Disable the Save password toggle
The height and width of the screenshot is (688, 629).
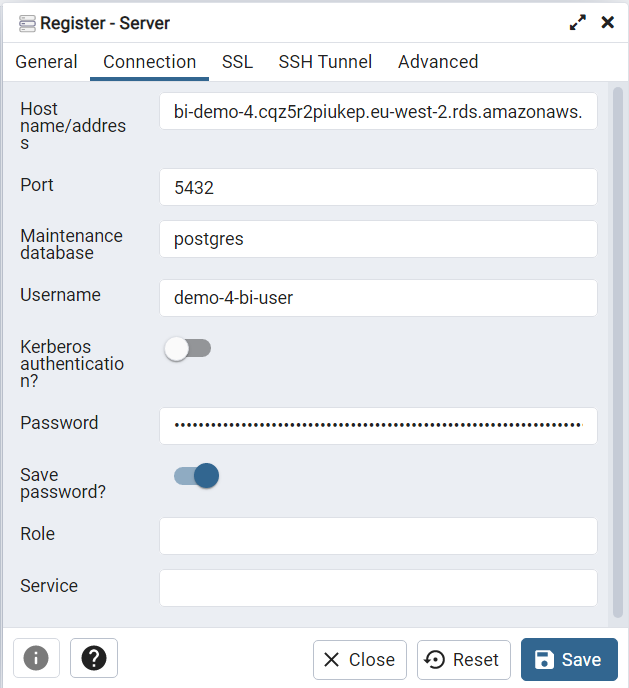click(x=196, y=475)
